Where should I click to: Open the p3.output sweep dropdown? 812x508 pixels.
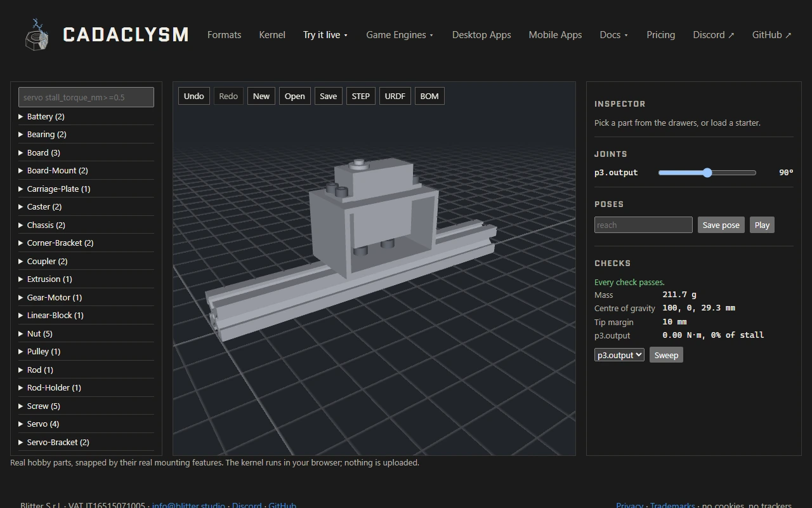pos(619,355)
